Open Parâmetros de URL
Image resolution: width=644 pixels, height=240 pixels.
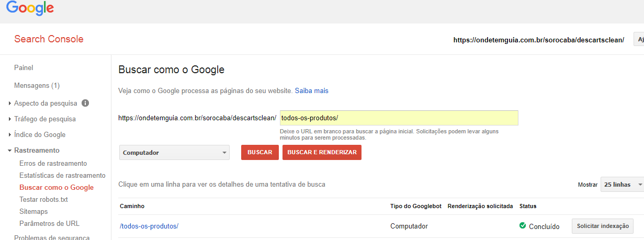pos(49,223)
